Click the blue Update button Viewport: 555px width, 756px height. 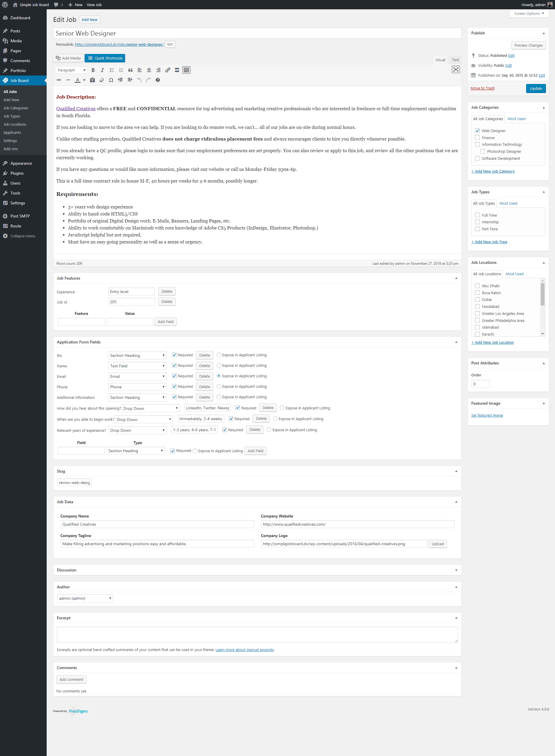pyautogui.click(x=535, y=88)
